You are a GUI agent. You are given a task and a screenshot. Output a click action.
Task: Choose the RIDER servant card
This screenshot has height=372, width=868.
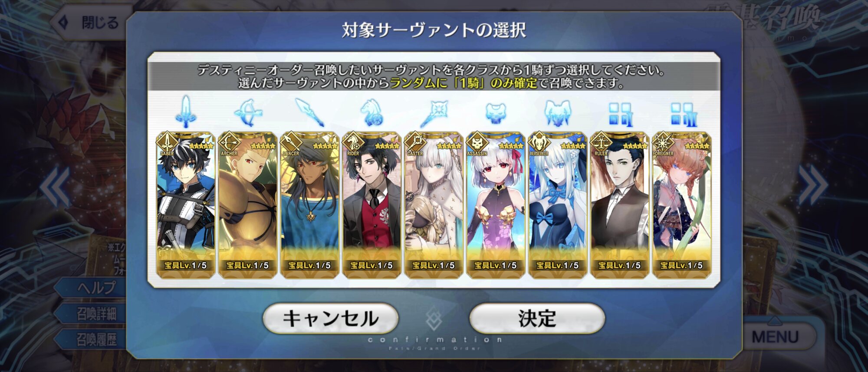coord(372,205)
